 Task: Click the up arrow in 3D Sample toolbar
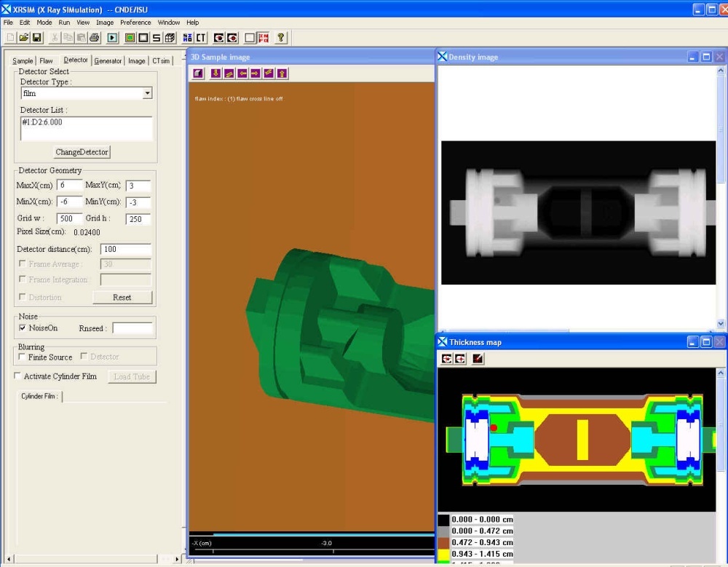(282, 73)
